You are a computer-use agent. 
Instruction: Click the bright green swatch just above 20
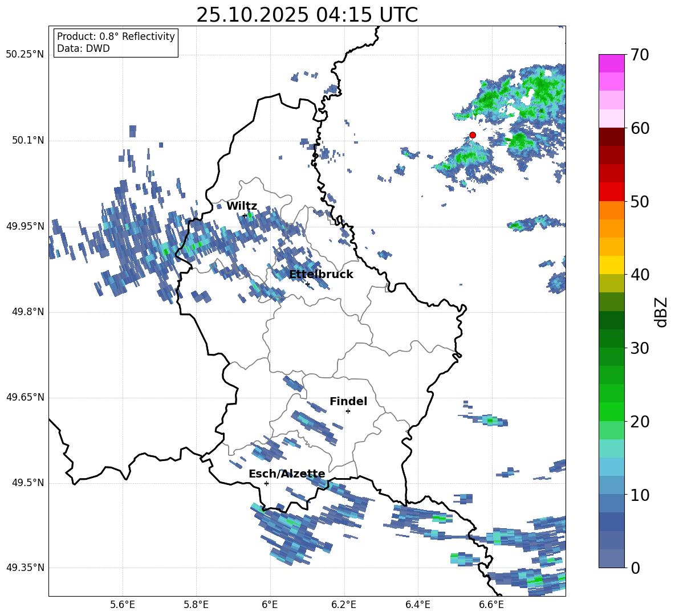pyautogui.click(x=612, y=411)
